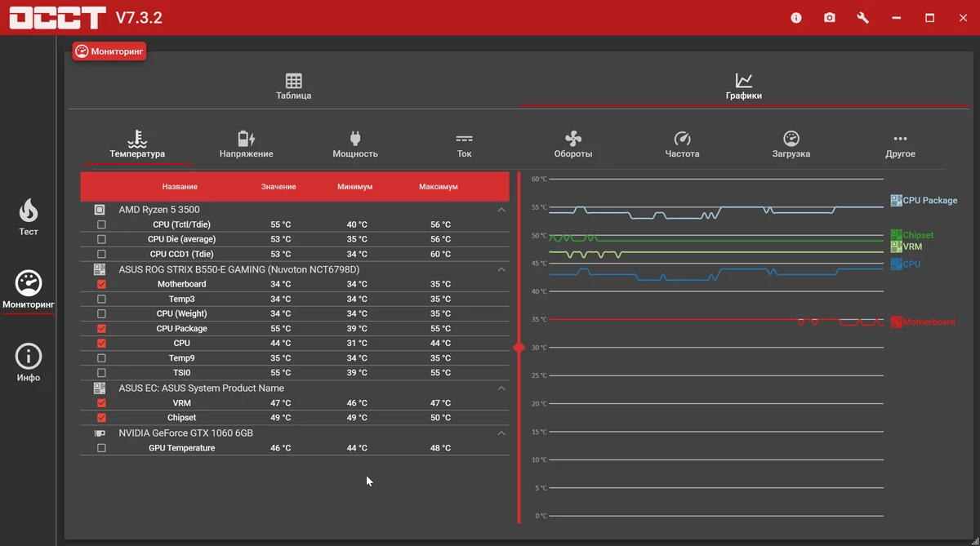The image size is (980, 546).
Task: Open settings with the wrench icon
Action: (863, 17)
